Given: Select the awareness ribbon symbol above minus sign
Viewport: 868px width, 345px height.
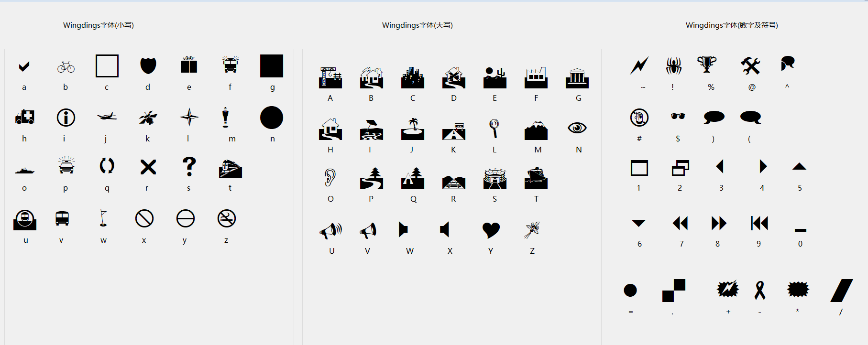Looking at the screenshot, I should coord(760,290).
